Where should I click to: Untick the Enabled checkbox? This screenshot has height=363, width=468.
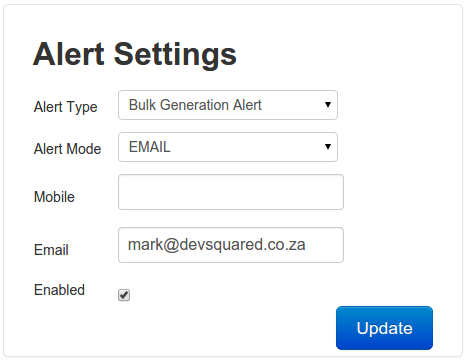124,295
